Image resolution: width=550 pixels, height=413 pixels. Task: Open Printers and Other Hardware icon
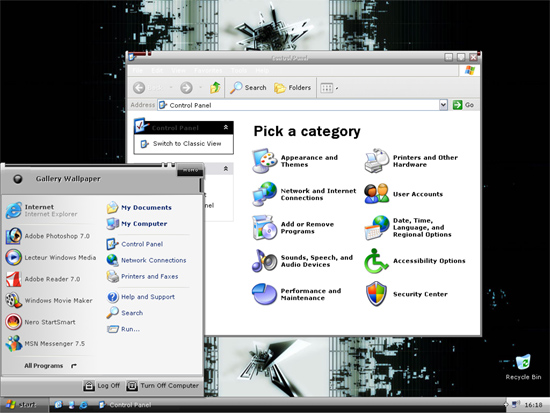(377, 161)
